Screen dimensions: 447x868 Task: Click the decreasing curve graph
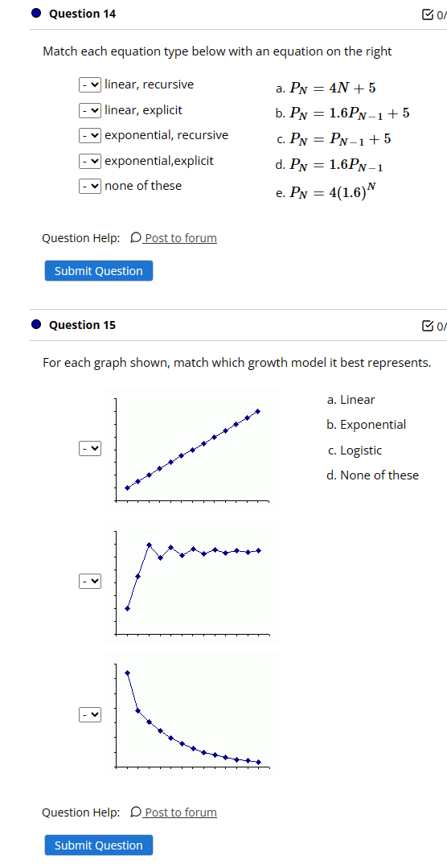[192, 714]
